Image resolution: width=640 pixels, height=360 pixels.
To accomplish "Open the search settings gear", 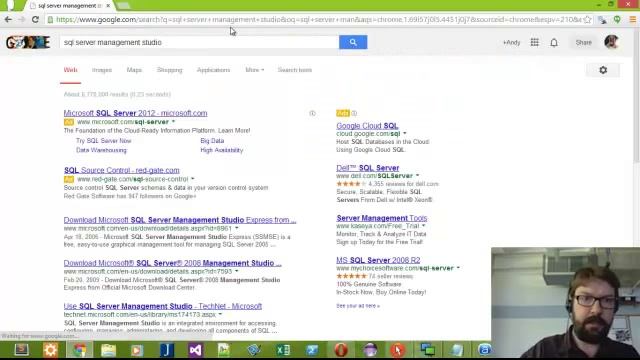I will 603,70.
